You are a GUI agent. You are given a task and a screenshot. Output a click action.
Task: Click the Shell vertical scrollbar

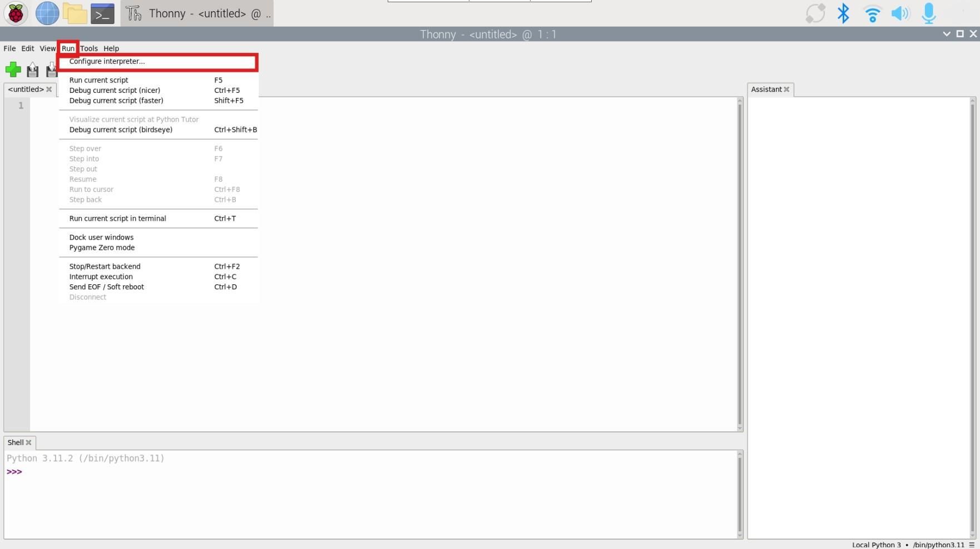pos(740,494)
